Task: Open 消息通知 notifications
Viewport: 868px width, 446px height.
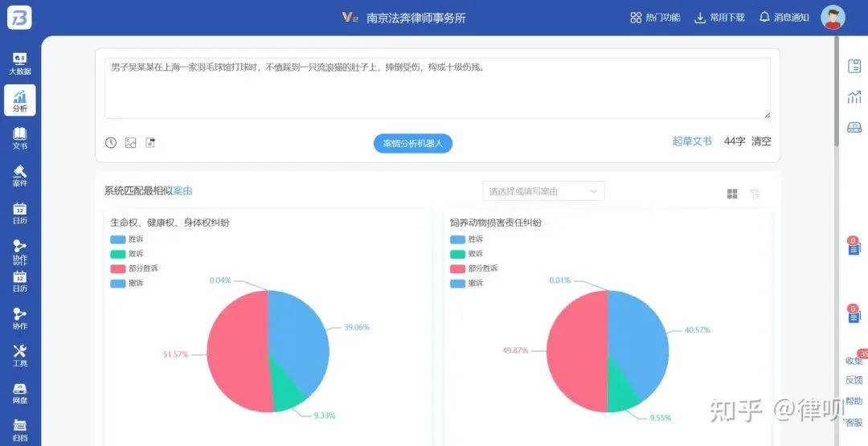Action: click(x=784, y=17)
